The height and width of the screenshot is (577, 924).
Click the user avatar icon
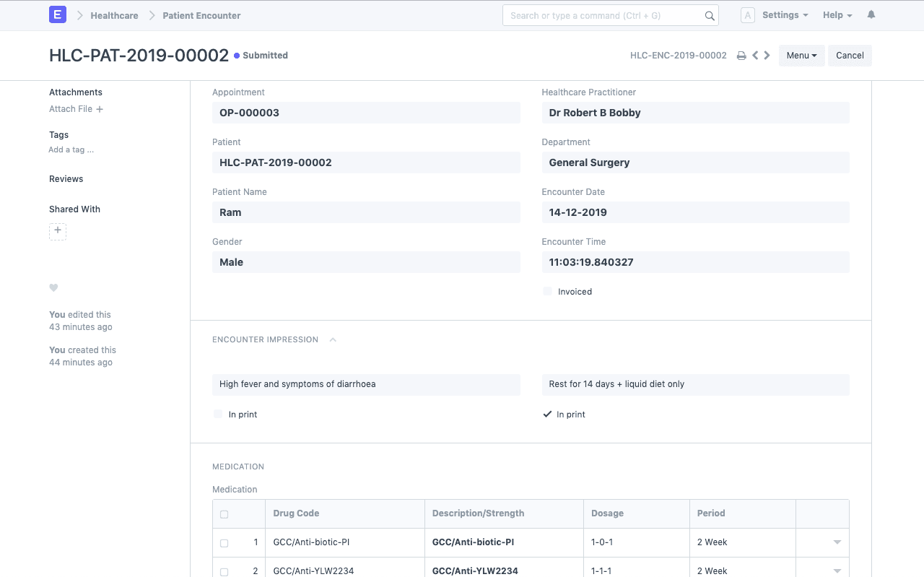click(x=748, y=15)
